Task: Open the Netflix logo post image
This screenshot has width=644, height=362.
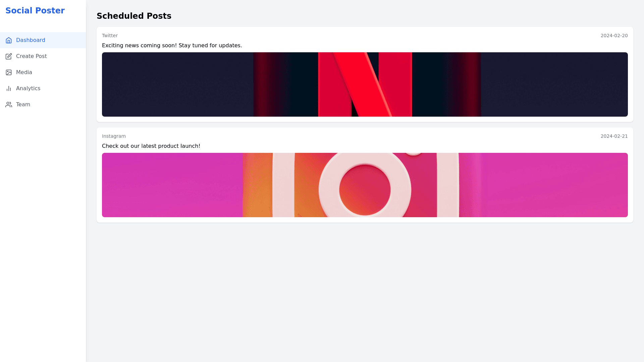Action: (365, 84)
